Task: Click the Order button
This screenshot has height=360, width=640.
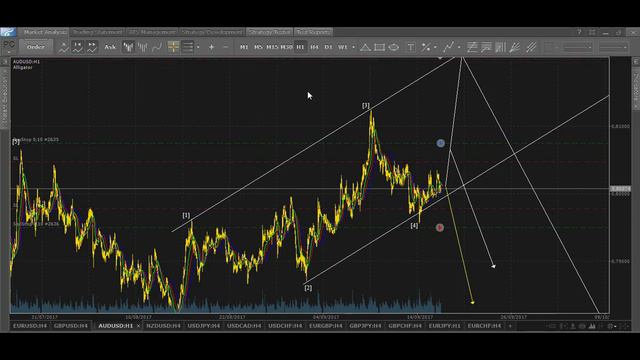Action: click(36, 47)
